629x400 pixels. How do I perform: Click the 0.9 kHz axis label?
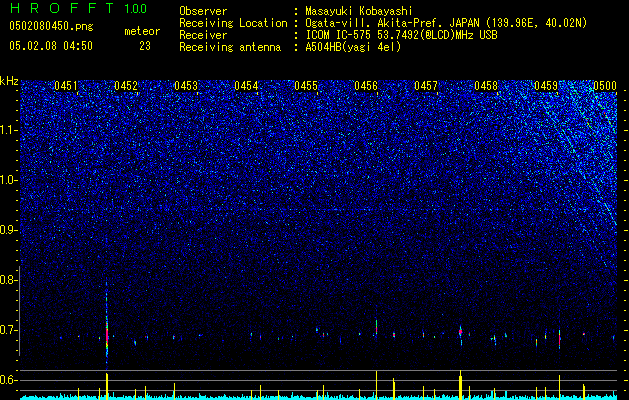click(9, 230)
